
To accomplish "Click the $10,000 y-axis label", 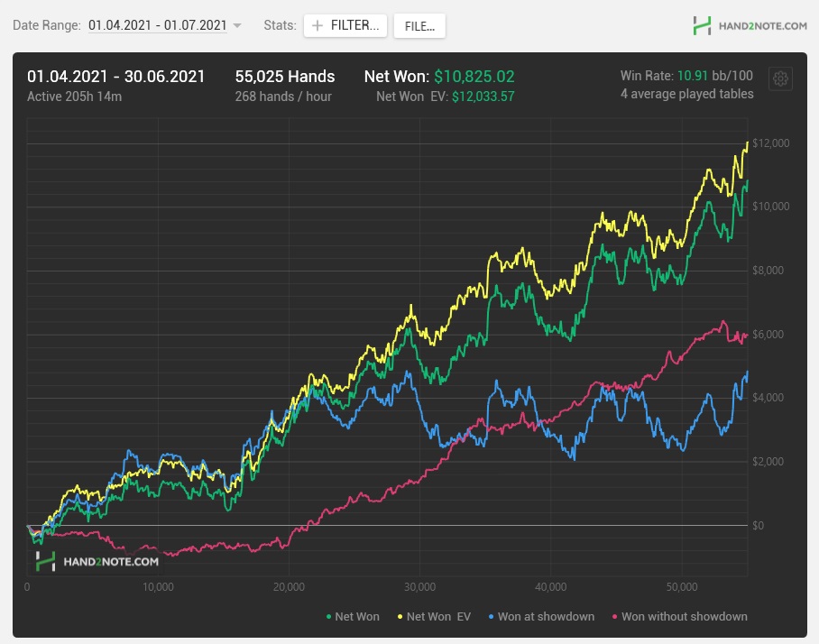I will (x=770, y=207).
